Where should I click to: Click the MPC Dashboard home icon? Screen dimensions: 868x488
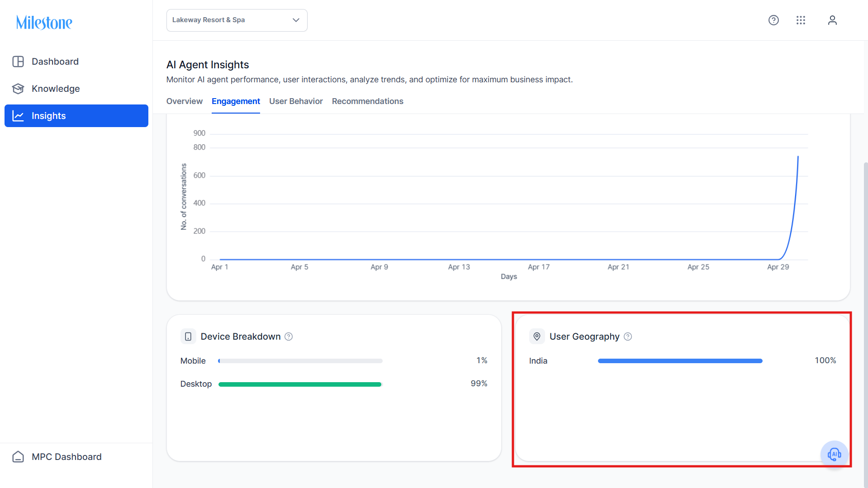18,457
